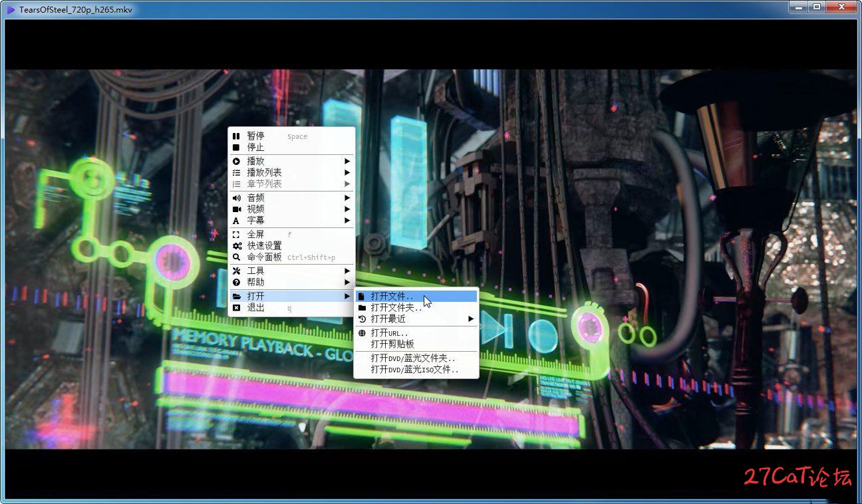Open the 命令面板 menu entry
Viewport: 862px width, 504px height.
tap(291, 257)
